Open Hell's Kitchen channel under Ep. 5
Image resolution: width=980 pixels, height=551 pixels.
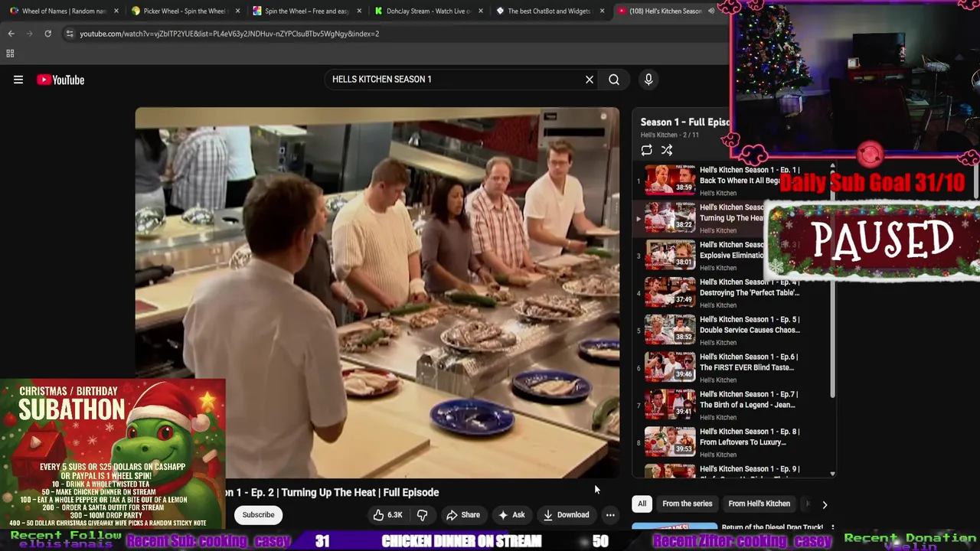[718, 342]
